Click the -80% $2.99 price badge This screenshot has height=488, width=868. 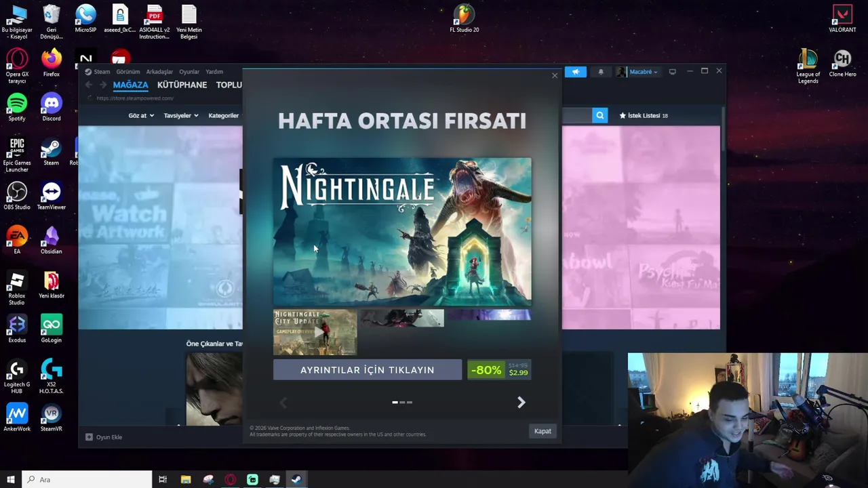point(500,370)
